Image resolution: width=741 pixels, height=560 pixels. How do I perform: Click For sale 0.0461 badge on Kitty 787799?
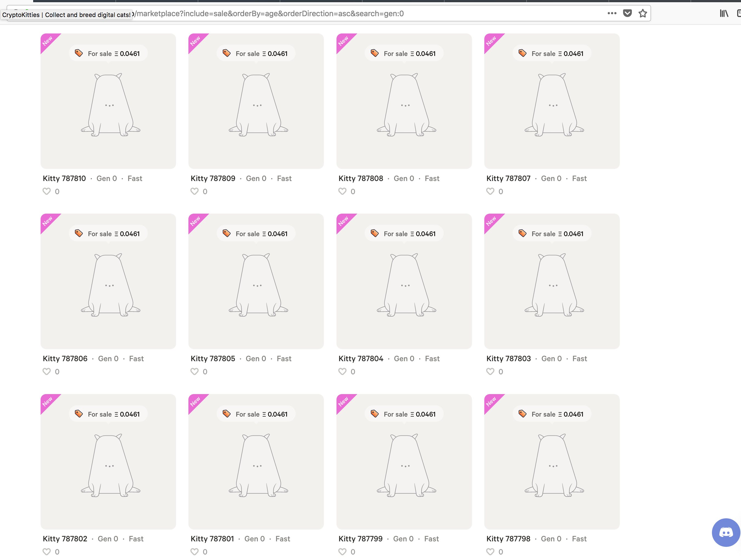tap(404, 414)
